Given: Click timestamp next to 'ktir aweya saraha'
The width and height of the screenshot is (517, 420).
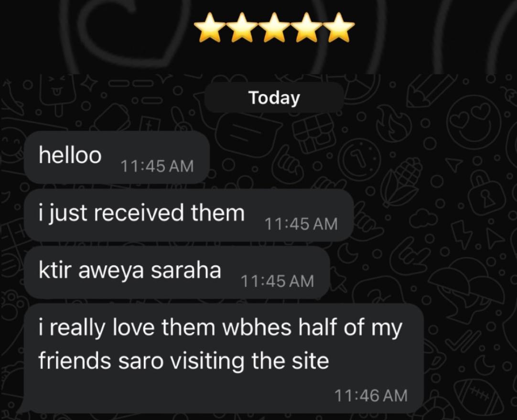Looking at the screenshot, I should tap(277, 281).
